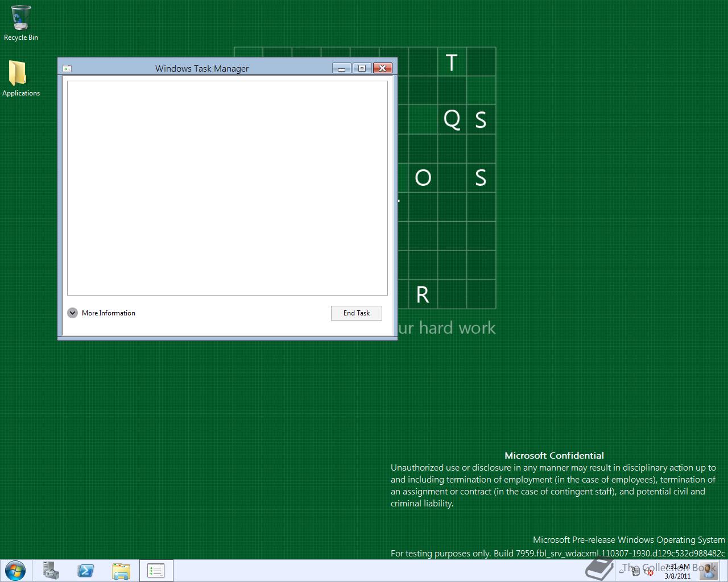This screenshot has width=728, height=582.
Task: Click the empty task list area
Action: [x=227, y=188]
